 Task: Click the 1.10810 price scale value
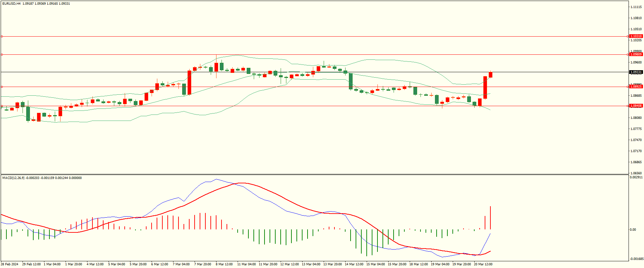[636, 18]
